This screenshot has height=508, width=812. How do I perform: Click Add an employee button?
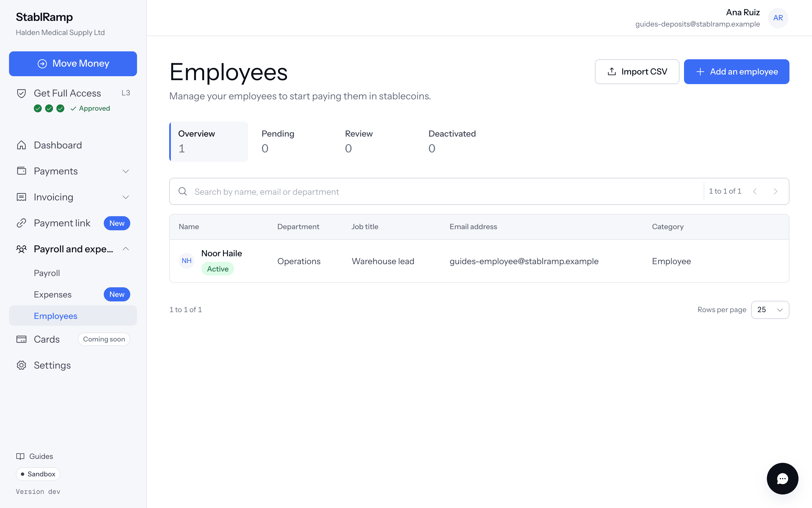click(736, 72)
